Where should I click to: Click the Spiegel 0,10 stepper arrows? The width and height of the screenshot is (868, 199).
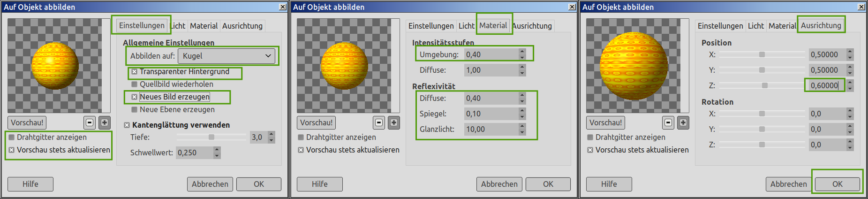coord(522,114)
